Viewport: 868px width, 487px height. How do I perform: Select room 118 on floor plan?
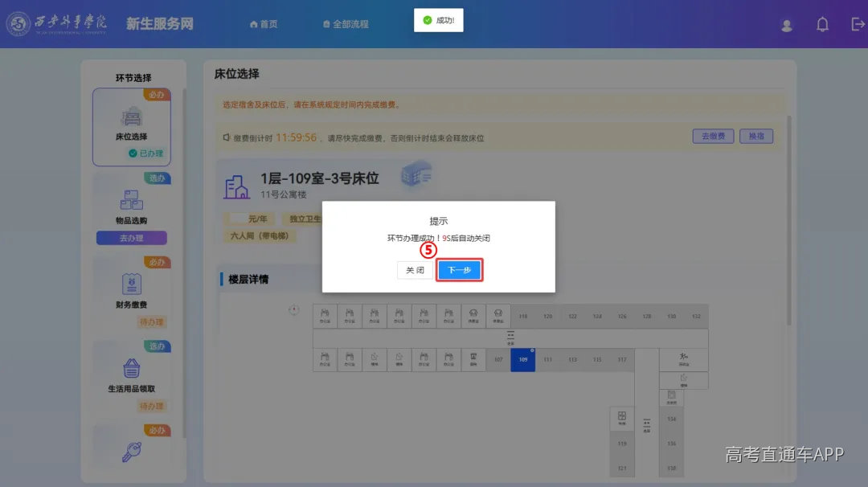coord(523,317)
